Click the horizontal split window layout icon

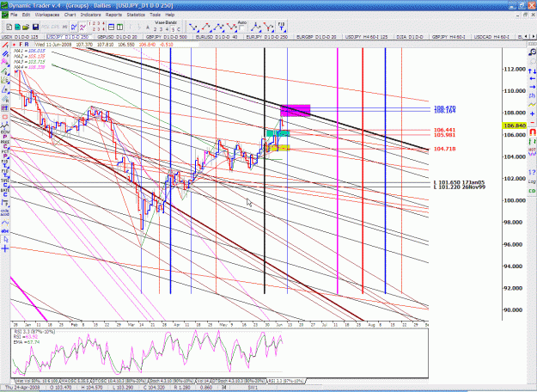pos(112,27)
